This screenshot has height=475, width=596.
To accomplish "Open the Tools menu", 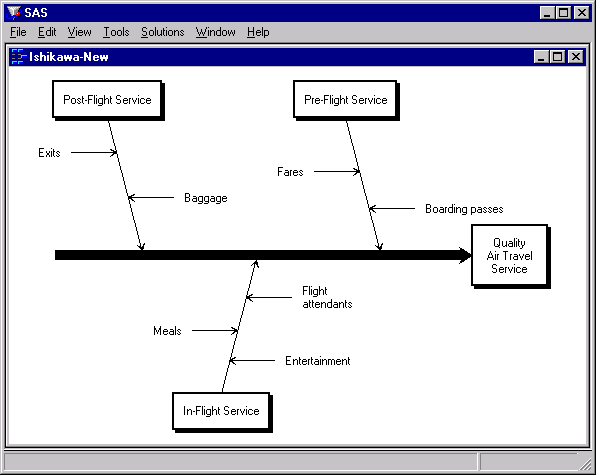I will click(x=116, y=32).
